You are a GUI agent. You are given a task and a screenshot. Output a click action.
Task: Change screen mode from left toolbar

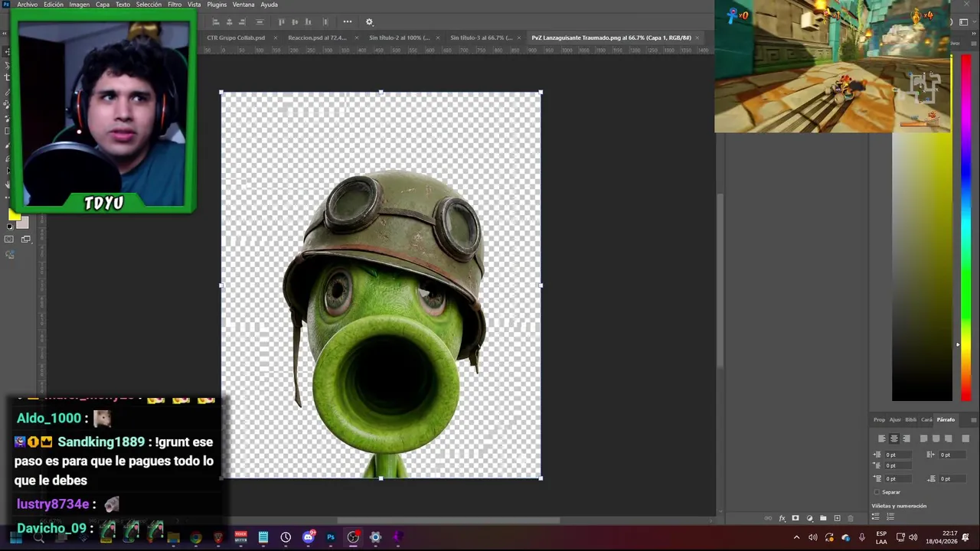click(25, 240)
